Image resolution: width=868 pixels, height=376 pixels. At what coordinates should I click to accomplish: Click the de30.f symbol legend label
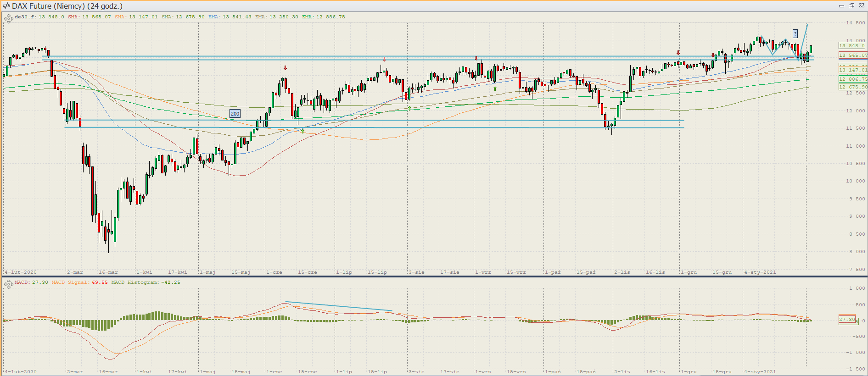[25, 17]
